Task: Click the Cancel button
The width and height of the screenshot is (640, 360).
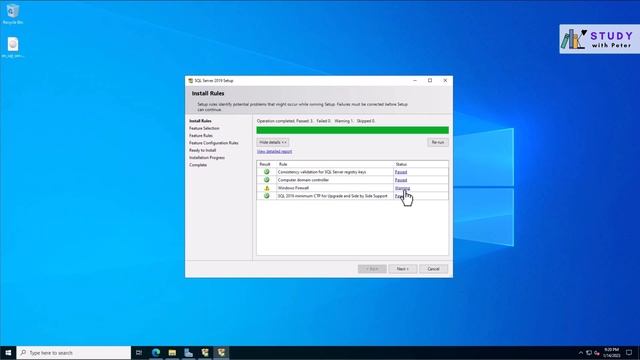Action: point(433,269)
